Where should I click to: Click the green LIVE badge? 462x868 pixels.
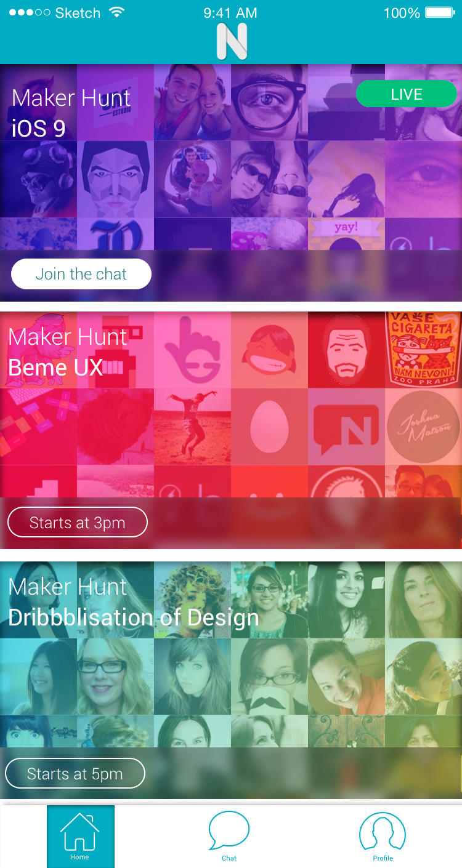tap(407, 94)
